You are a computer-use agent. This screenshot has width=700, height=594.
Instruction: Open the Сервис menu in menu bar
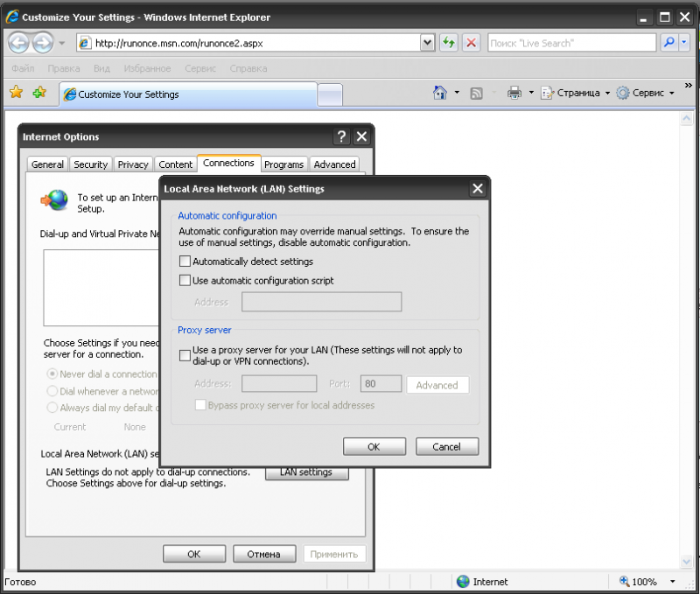pyautogui.click(x=200, y=69)
